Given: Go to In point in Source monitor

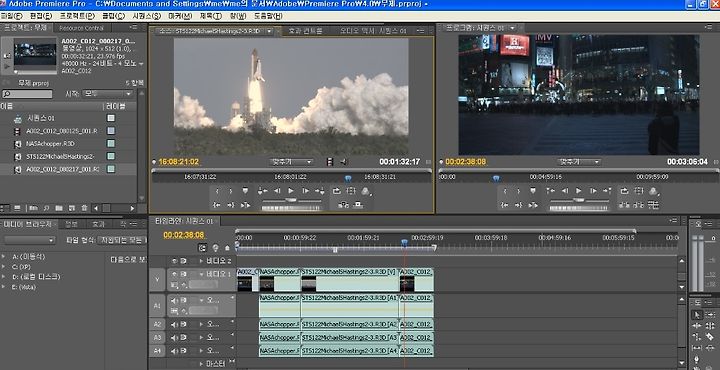Looking at the screenshot, I should (x=217, y=205).
